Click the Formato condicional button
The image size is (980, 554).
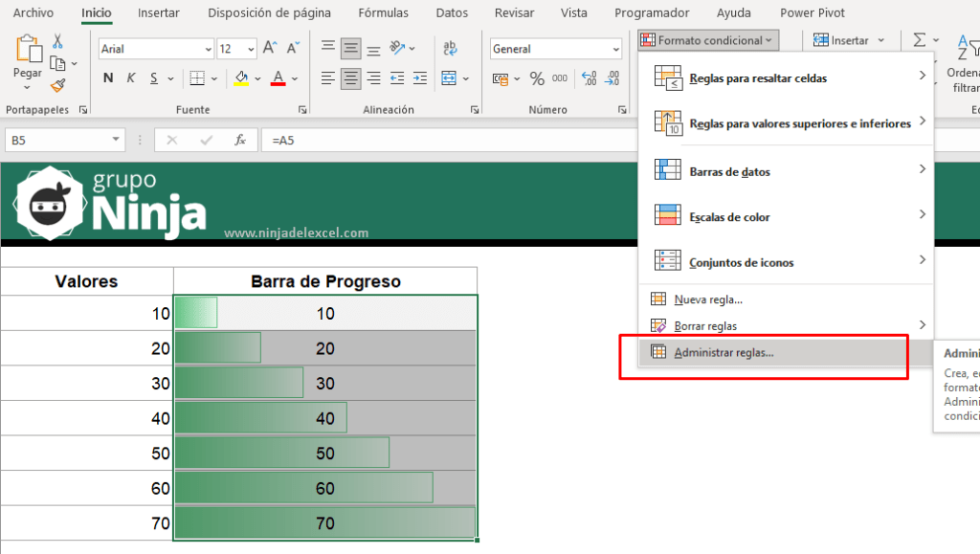click(708, 40)
